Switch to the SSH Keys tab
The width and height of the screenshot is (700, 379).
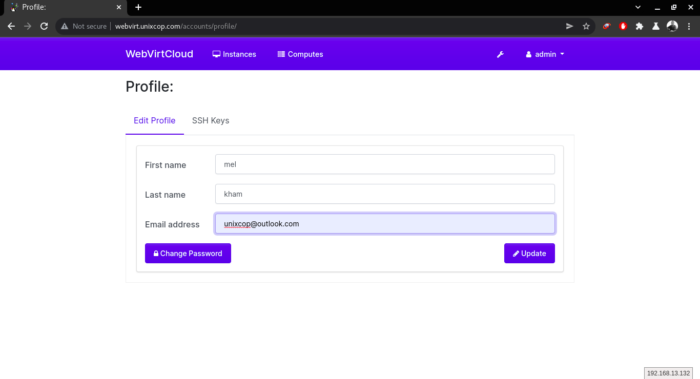pyautogui.click(x=211, y=121)
